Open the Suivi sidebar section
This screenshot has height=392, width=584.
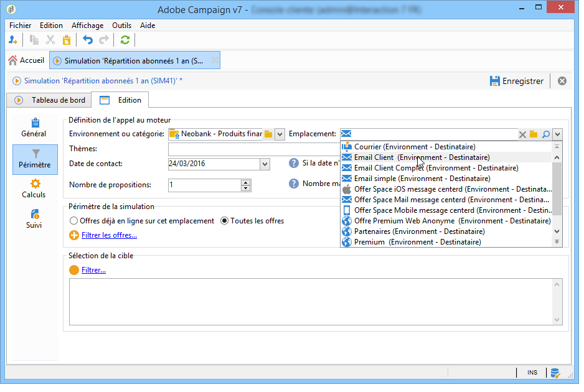coord(34,219)
